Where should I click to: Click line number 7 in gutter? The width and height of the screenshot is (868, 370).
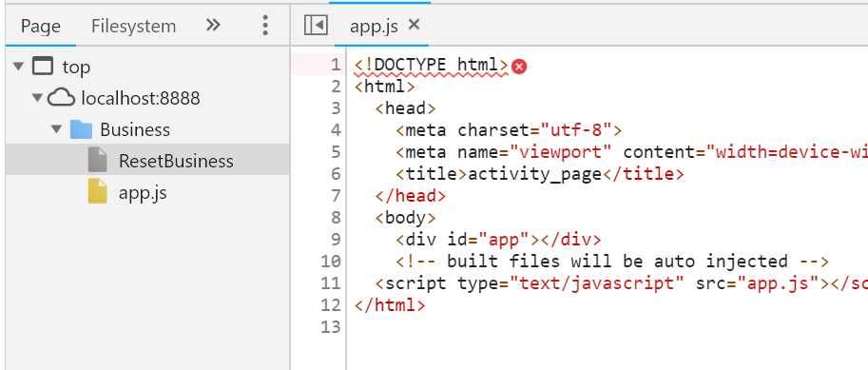[336, 196]
